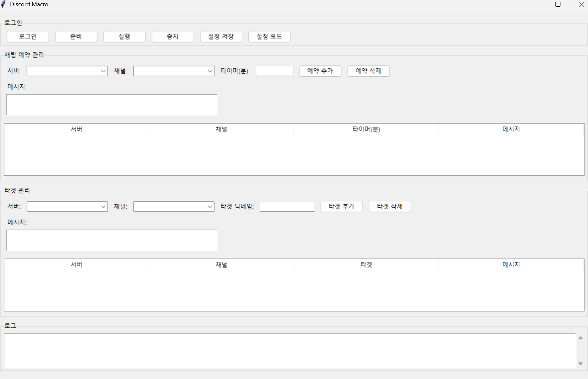The height and width of the screenshot is (379, 588).
Task: Open the server dropdown in 채팅 예약 관리
Action: click(103, 71)
